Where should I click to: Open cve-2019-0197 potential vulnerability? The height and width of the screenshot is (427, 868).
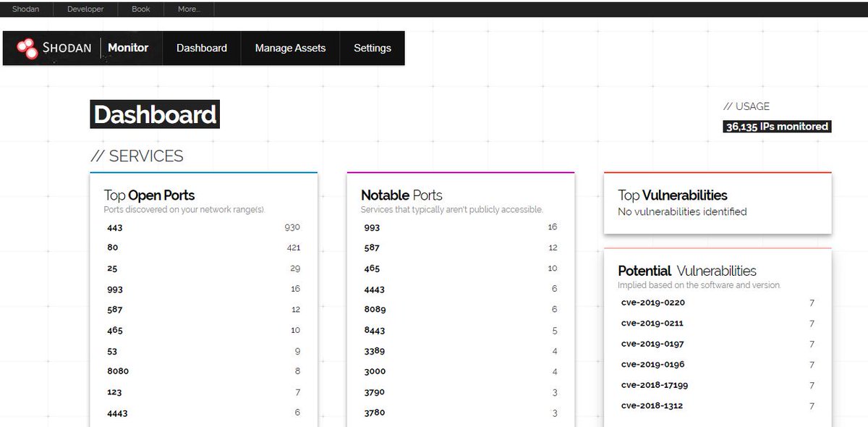(652, 344)
